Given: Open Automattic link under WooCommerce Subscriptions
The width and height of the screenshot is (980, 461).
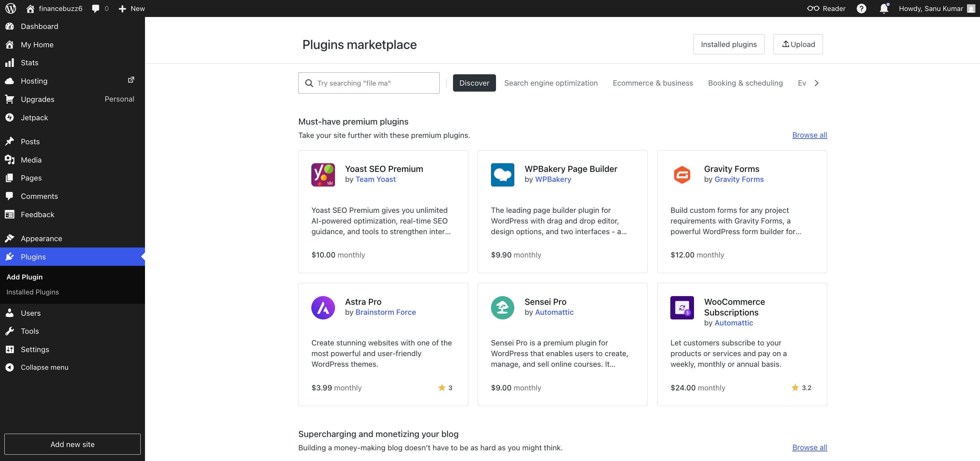Looking at the screenshot, I should point(733,323).
